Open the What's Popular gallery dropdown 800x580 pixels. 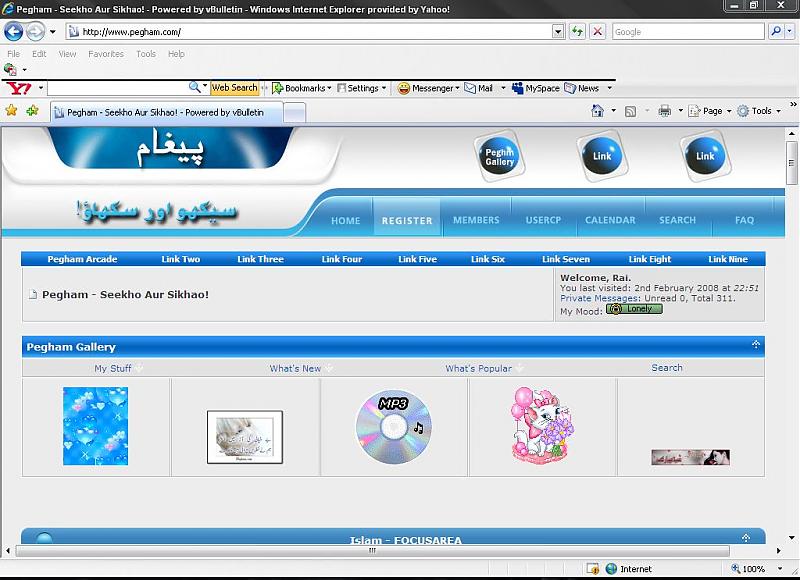pos(484,368)
